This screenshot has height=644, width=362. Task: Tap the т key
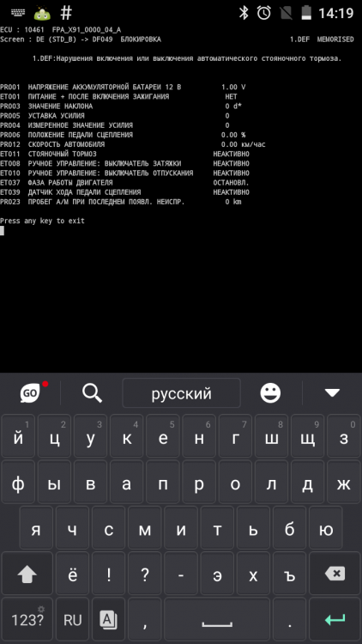pos(217,528)
